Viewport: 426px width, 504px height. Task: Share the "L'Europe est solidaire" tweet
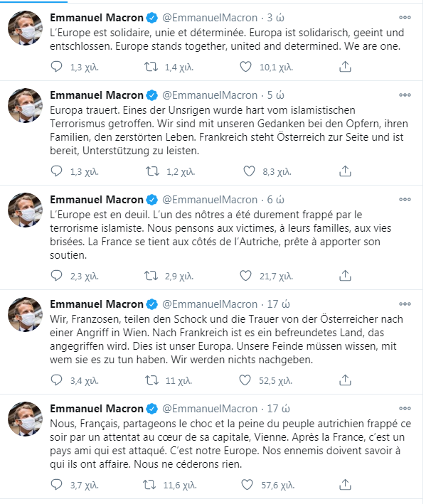345,67
